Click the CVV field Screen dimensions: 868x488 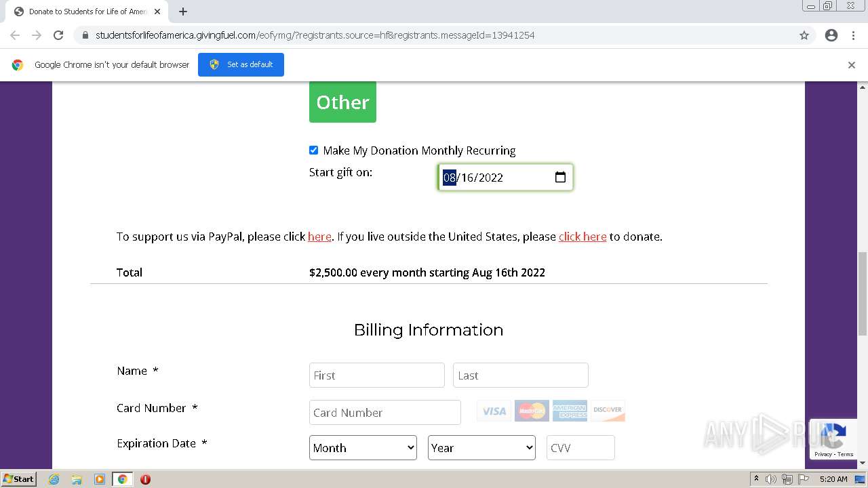coord(580,447)
